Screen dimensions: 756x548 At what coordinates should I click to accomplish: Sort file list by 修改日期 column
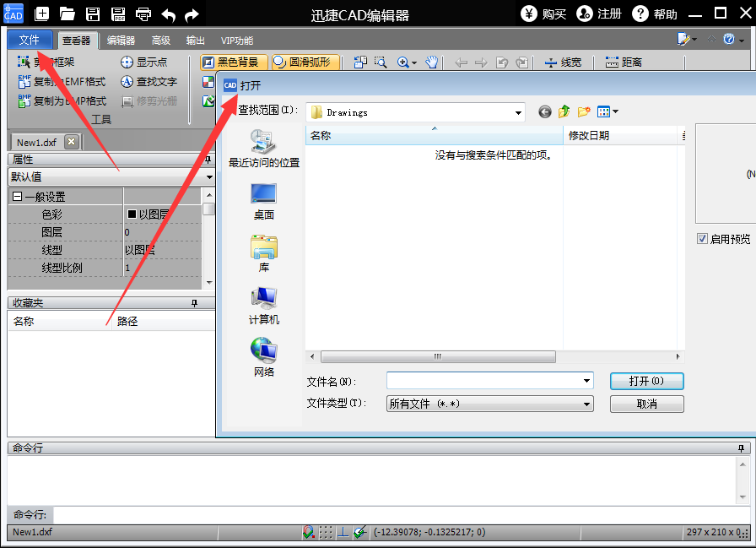click(x=620, y=136)
